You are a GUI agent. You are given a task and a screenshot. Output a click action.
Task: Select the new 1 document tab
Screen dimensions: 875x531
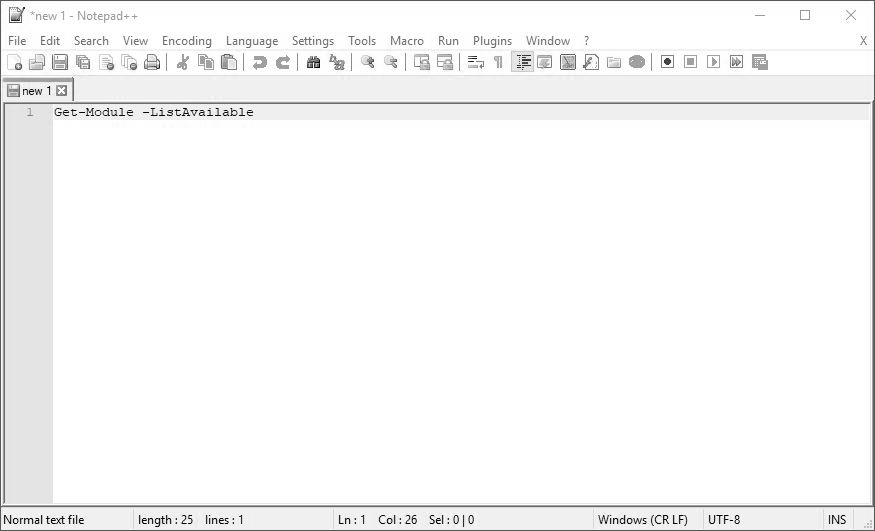35,91
